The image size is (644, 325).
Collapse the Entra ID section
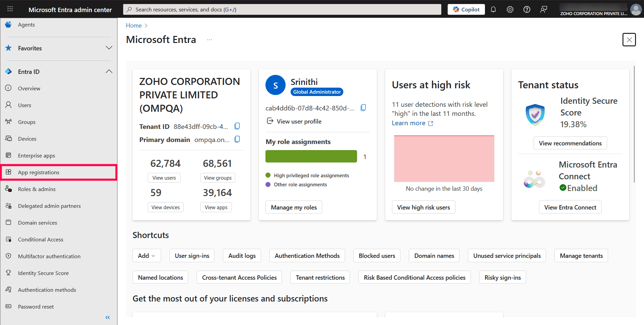click(109, 71)
